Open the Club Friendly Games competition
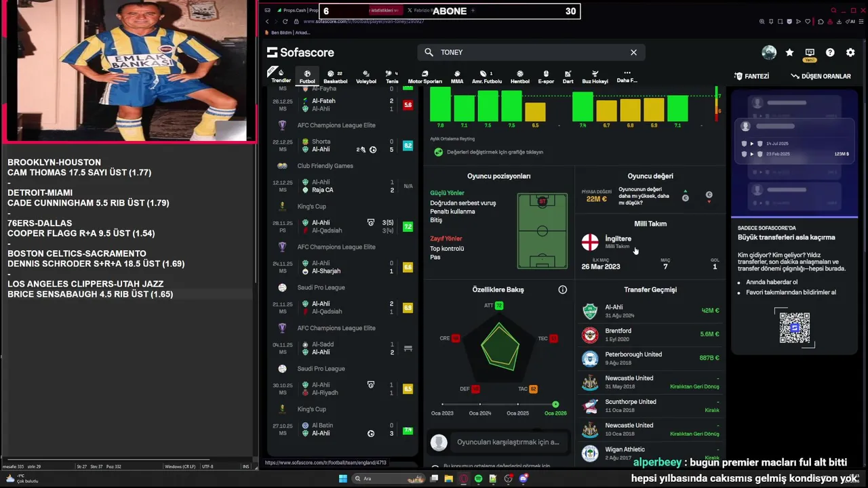Viewport: 868px width, 488px height. [325, 166]
